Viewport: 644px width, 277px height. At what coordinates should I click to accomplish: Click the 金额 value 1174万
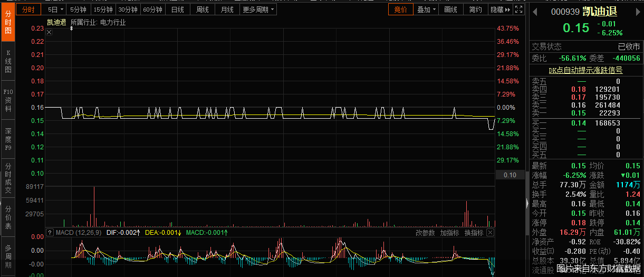point(628,185)
